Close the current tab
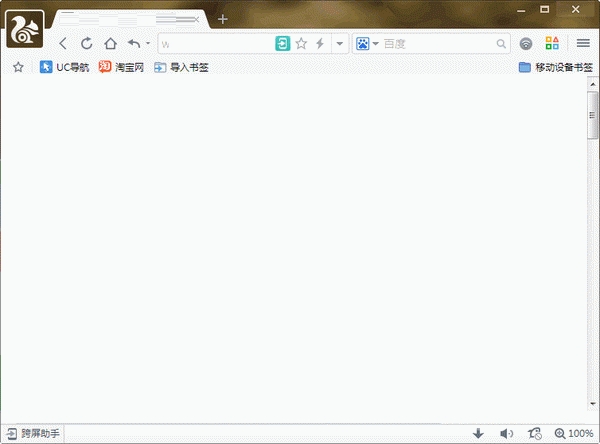 pyautogui.click(x=197, y=19)
